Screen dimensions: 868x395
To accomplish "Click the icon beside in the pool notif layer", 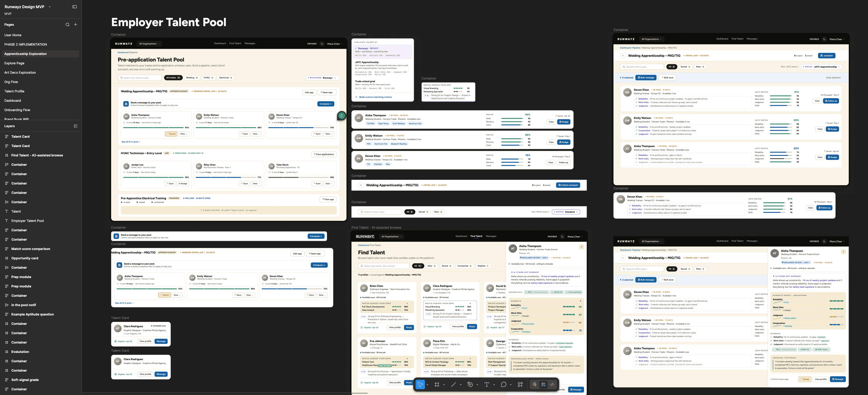I will coord(7,305).
